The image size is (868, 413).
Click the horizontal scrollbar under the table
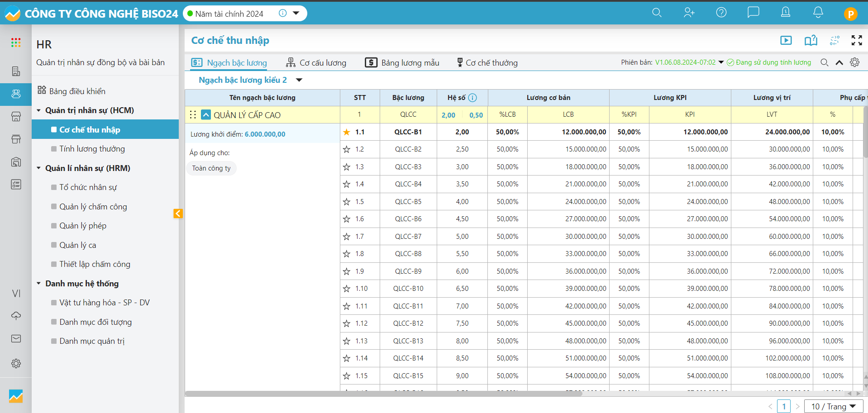point(383,394)
